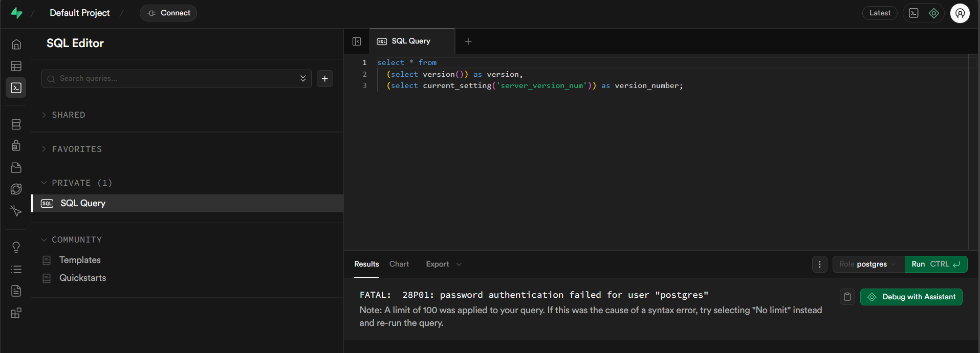Open Authentication lock icon in sidebar

[x=16, y=146]
